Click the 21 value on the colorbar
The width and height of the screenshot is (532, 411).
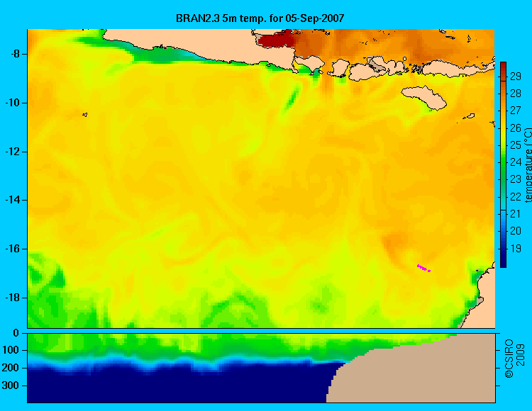pyautogui.click(x=516, y=214)
